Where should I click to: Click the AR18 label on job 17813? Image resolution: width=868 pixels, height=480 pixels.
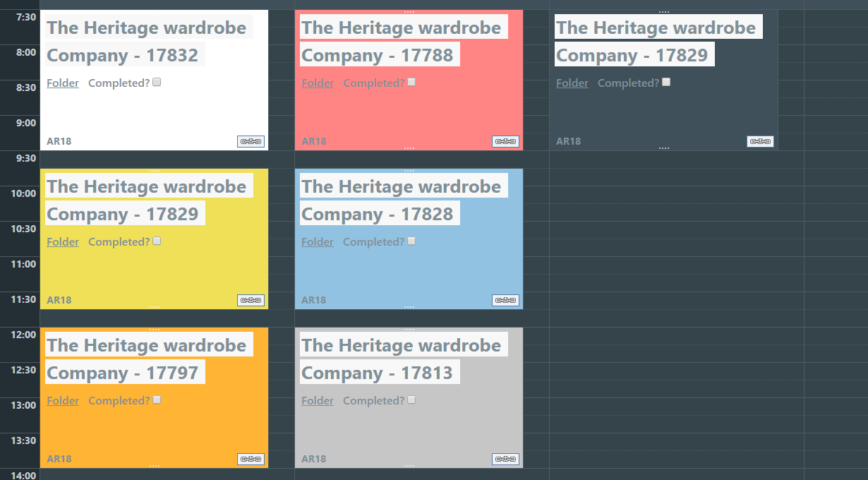(314, 459)
